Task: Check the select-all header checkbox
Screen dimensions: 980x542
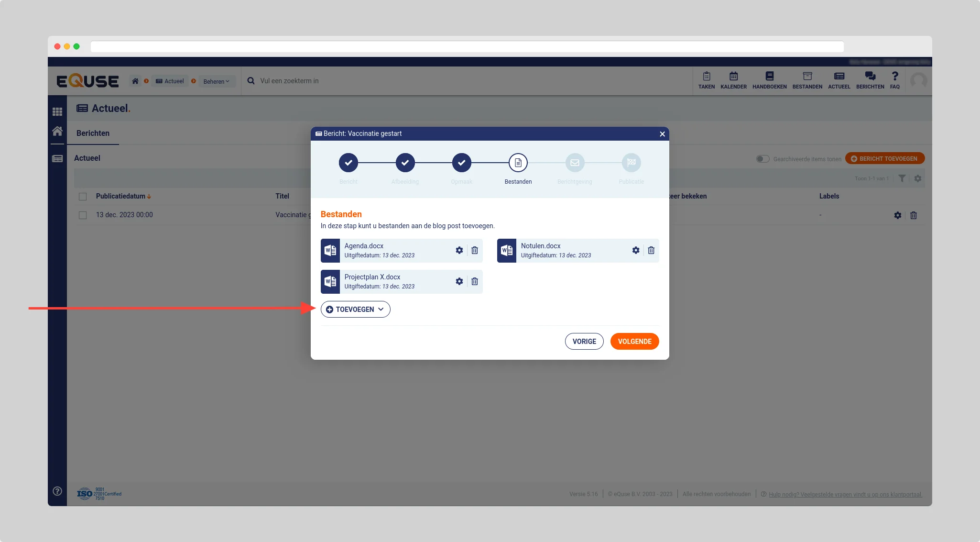Action: coord(83,197)
